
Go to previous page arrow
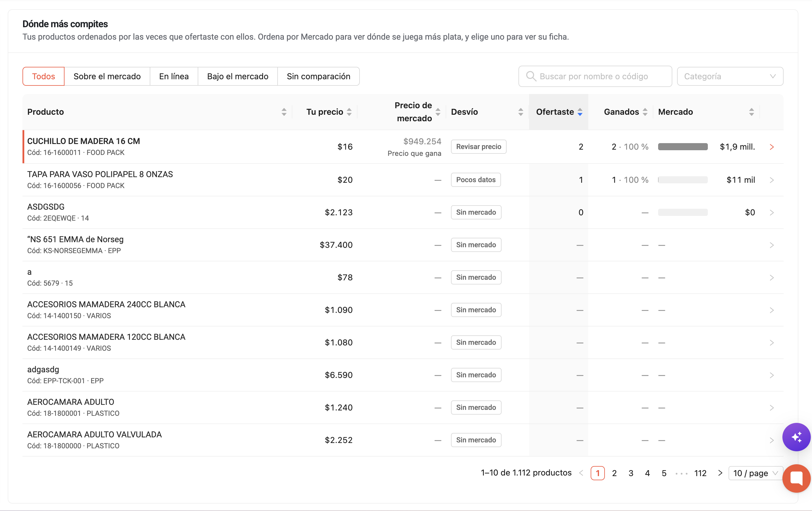581,473
